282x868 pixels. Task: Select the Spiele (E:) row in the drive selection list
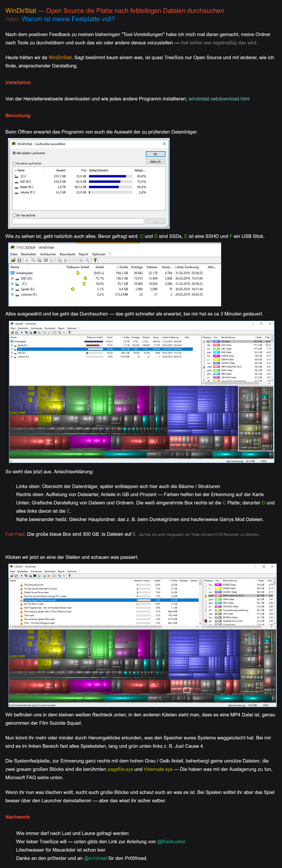tap(80, 187)
